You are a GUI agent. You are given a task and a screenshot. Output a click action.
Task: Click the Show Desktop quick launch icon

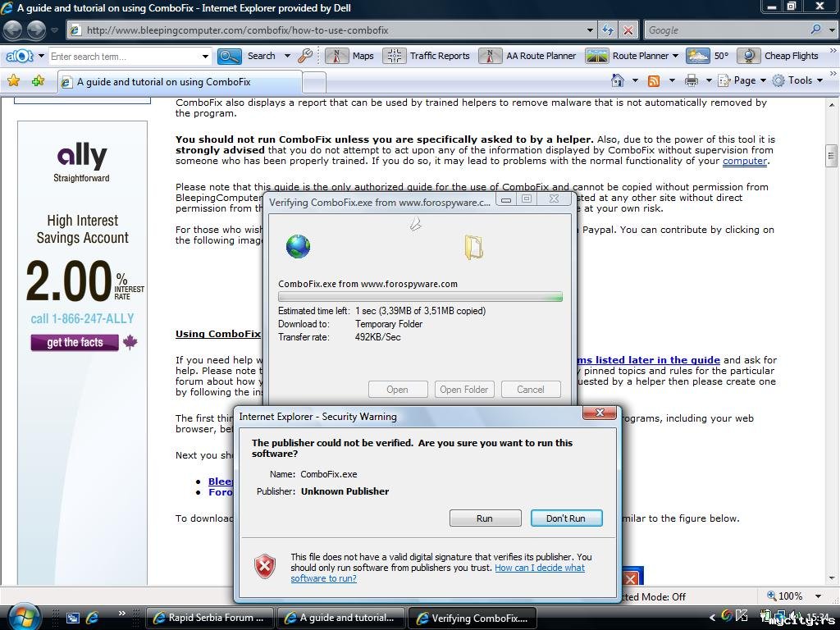[x=73, y=618]
